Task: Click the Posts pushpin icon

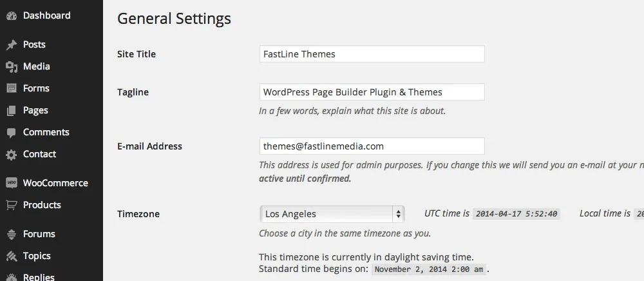Action: (x=11, y=45)
